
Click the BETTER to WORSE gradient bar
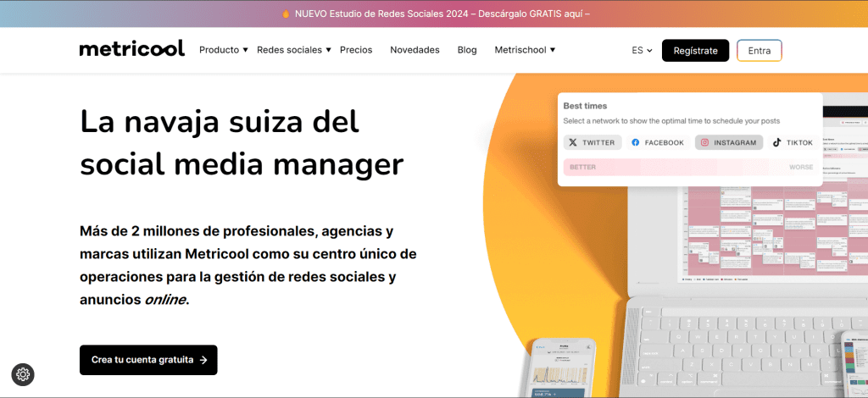pyautogui.click(x=691, y=167)
